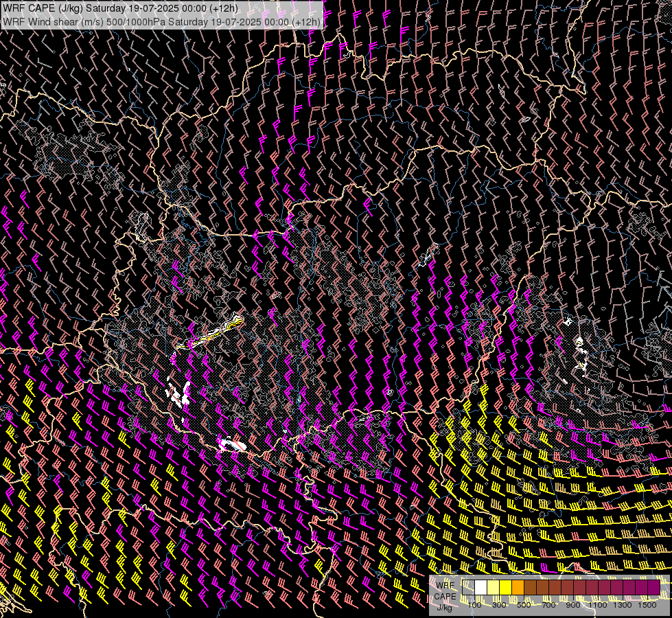The image size is (672, 618).
Task: Click the legend value 300
Action: click(x=499, y=605)
